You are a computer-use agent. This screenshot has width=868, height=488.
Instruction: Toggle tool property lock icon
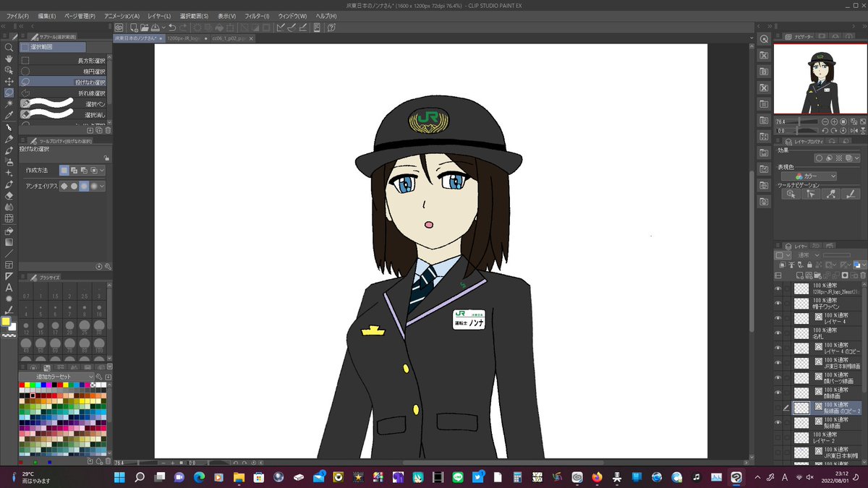(x=107, y=158)
